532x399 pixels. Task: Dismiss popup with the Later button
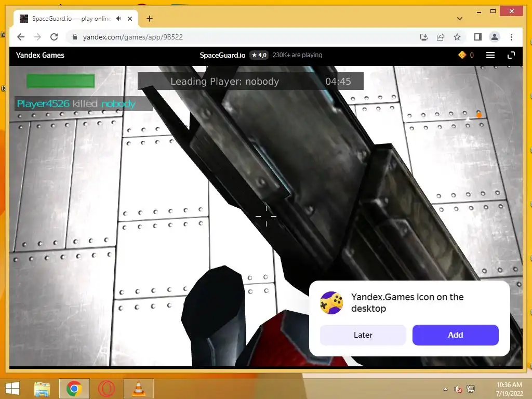coord(363,335)
